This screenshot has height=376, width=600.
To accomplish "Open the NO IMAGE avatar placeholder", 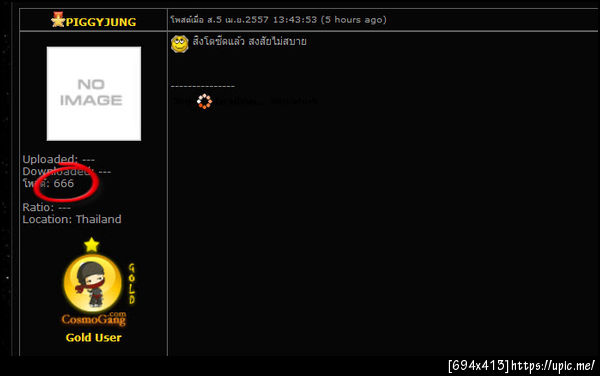I will (x=94, y=94).
